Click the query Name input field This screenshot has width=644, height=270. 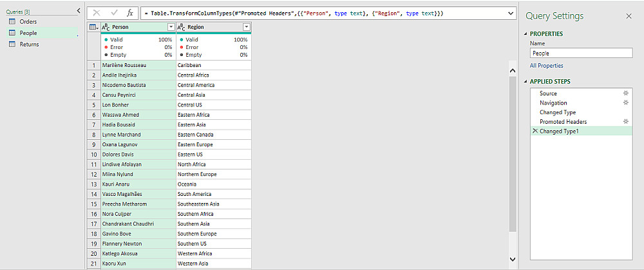click(581, 53)
